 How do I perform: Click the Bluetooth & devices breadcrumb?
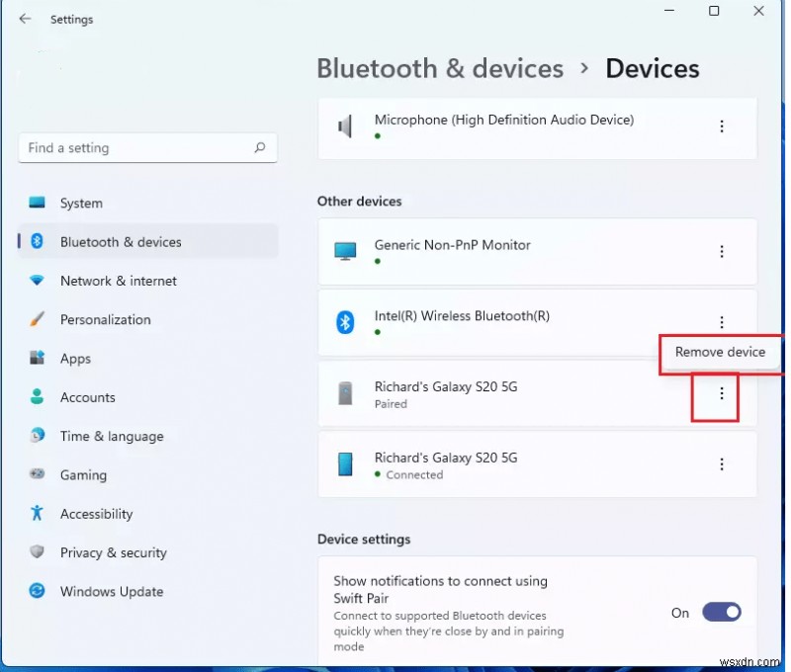(440, 68)
